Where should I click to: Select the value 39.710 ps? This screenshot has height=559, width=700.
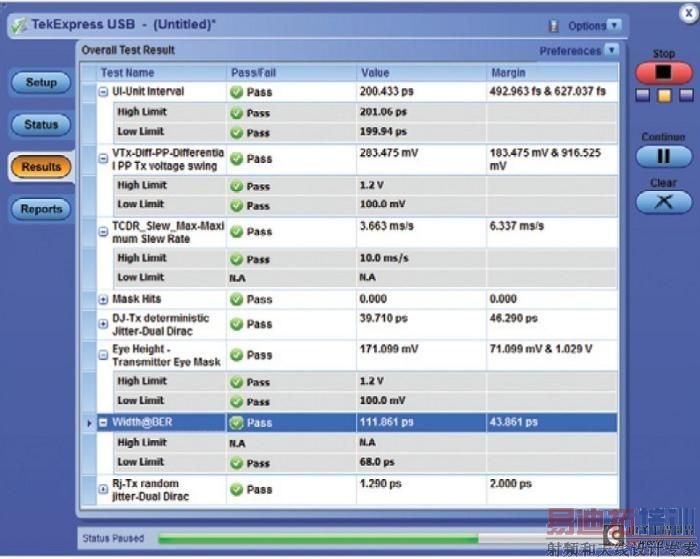(x=384, y=318)
